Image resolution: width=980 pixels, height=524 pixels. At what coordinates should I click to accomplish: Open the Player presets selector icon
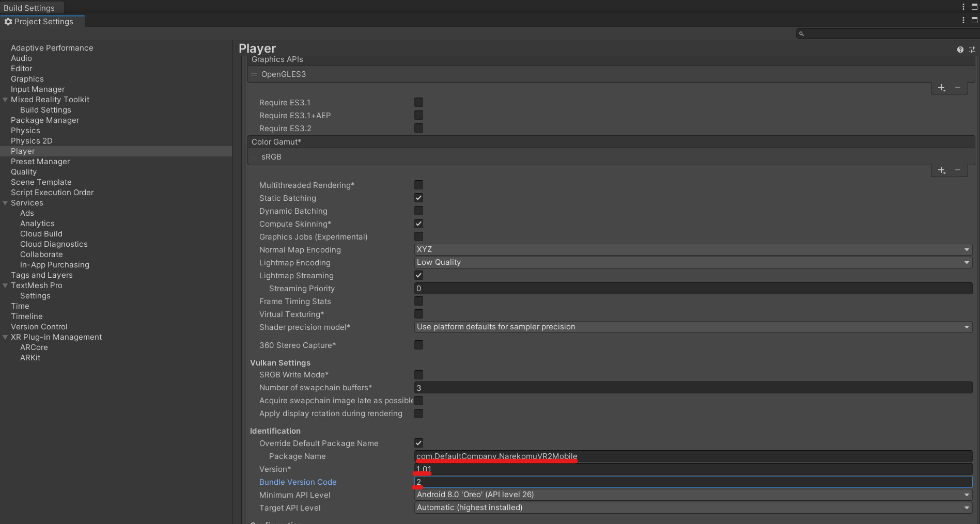click(x=972, y=50)
